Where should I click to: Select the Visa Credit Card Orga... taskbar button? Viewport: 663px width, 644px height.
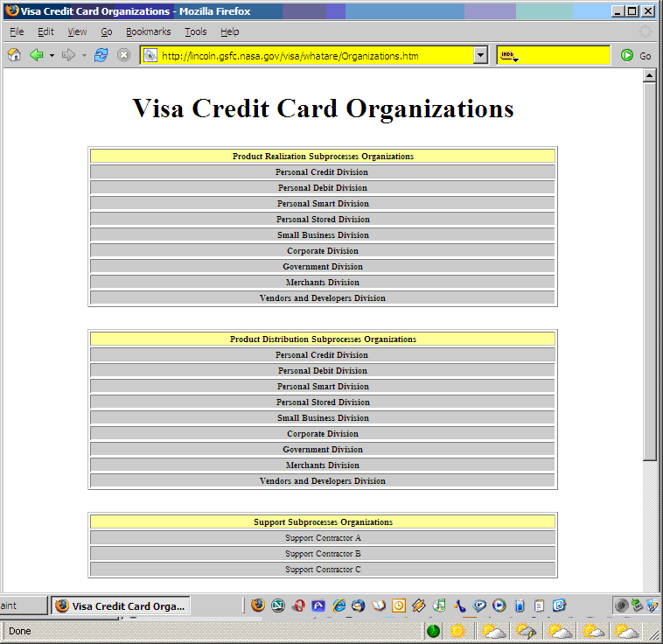[x=121, y=605]
